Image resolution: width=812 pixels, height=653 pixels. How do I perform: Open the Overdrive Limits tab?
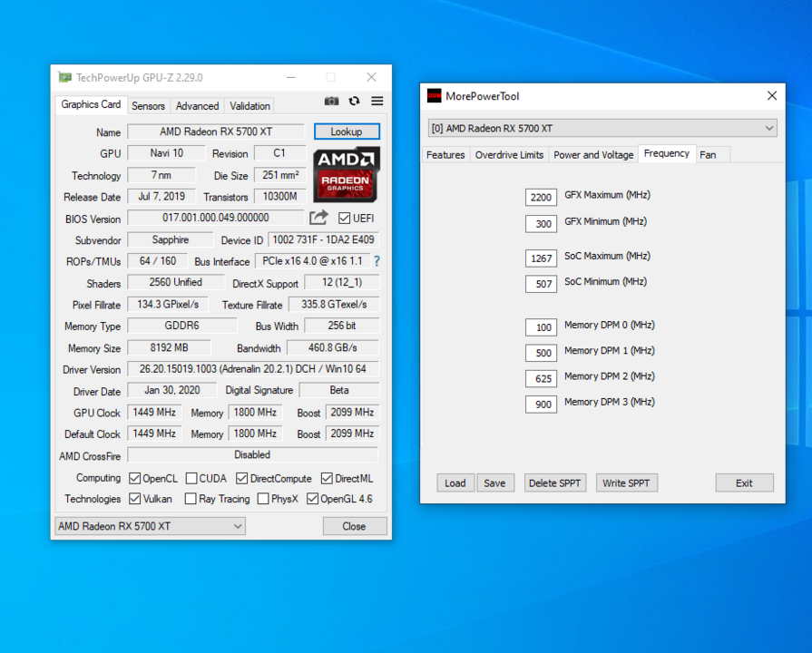pyautogui.click(x=509, y=155)
